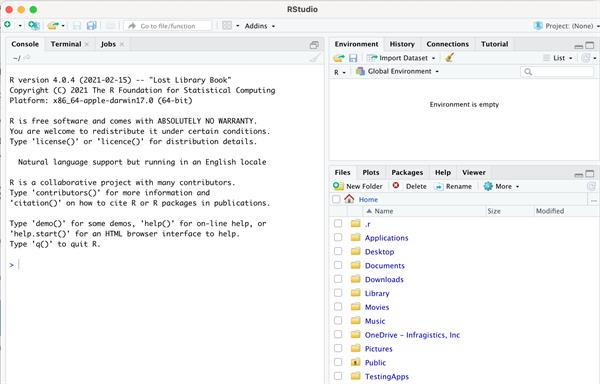
Task: Open the Global Environment dropdown
Action: pos(397,72)
